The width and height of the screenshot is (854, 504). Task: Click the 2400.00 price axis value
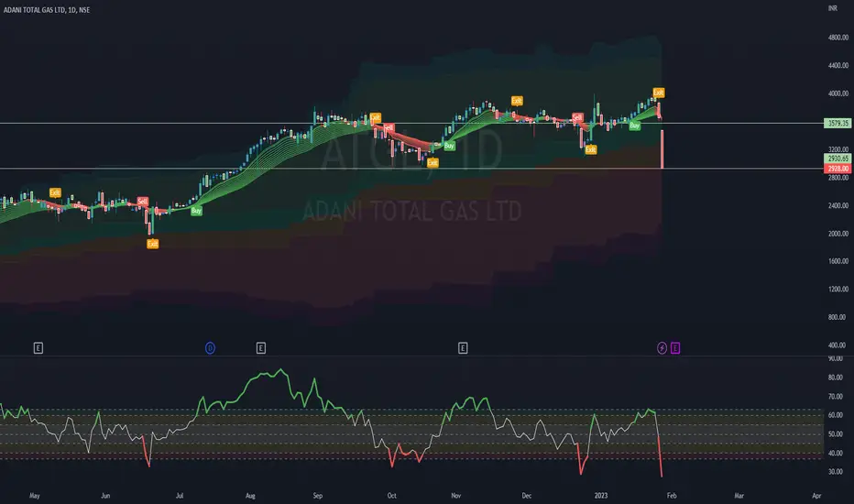tap(838, 205)
